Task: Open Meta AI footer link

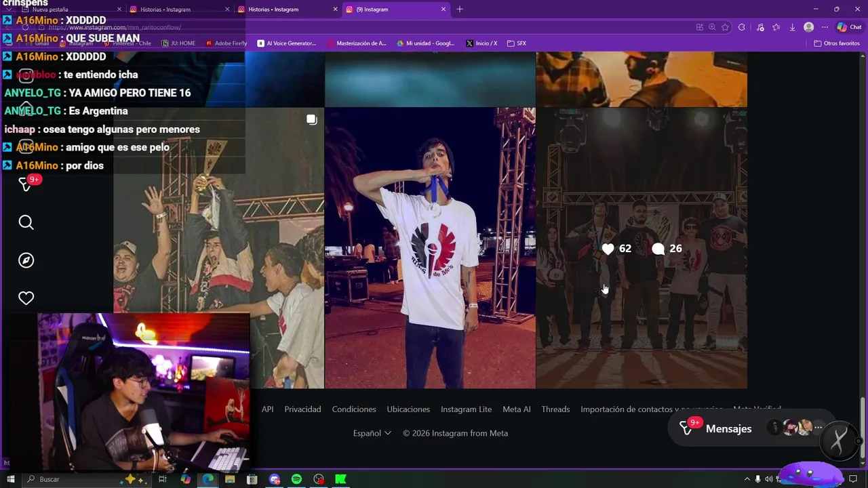Action: click(517, 409)
